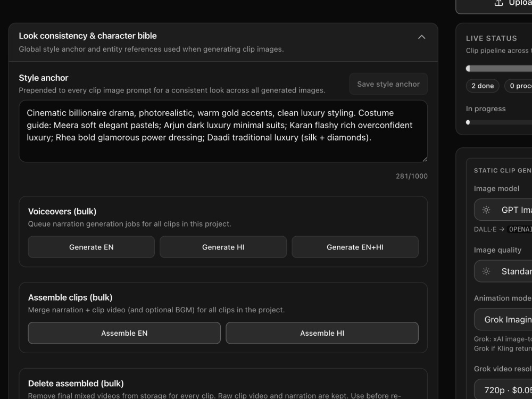
Task: Open the Standard image quality dropdown
Action: [x=503, y=271]
